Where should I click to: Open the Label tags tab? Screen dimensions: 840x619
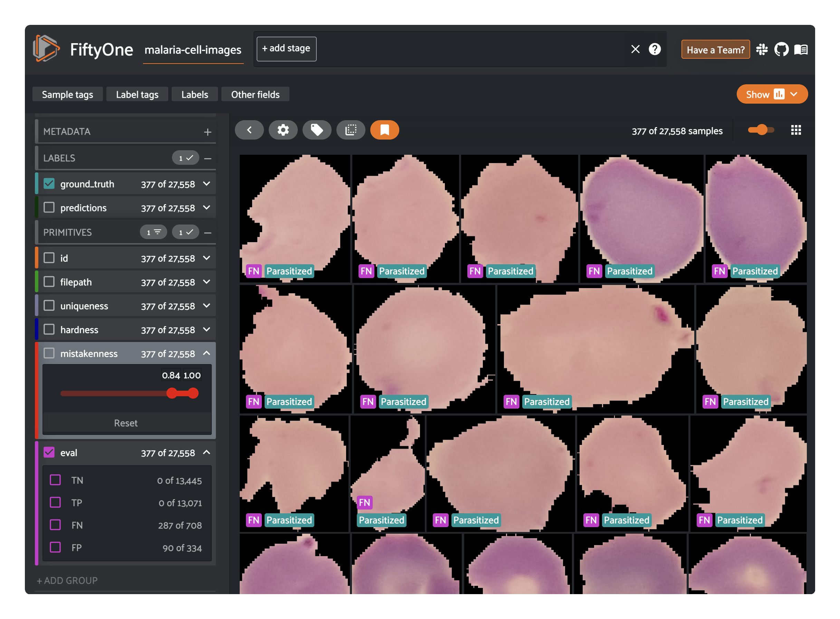pos(137,94)
